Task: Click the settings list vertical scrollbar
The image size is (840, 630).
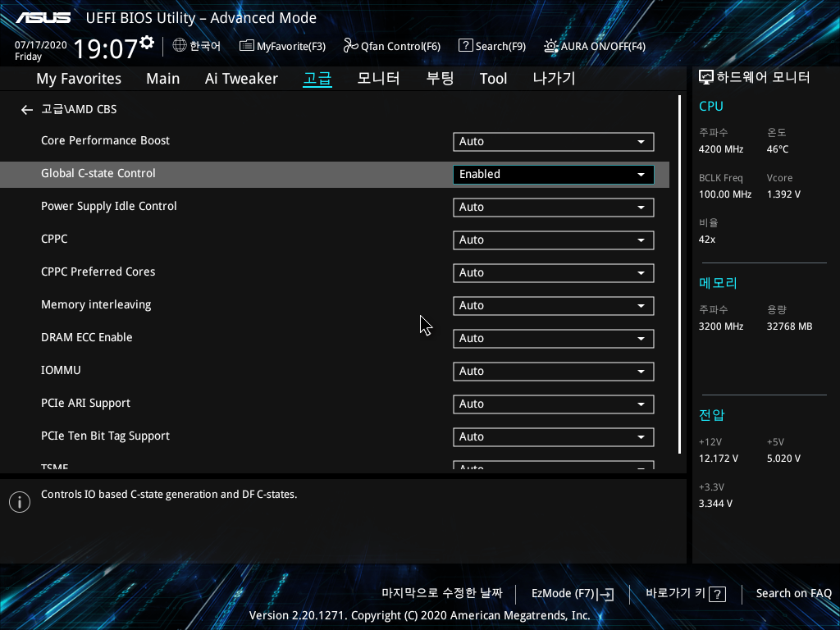Action: pos(679,274)
